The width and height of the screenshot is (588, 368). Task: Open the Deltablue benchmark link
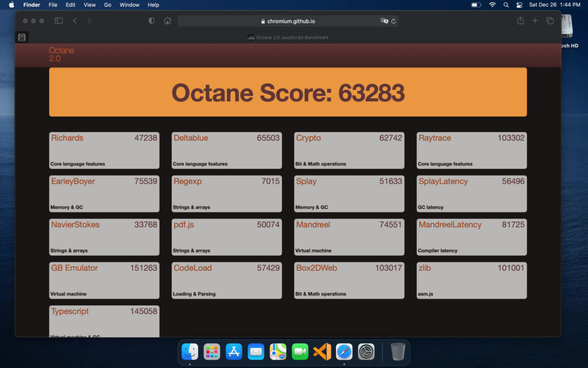(191, 138)
